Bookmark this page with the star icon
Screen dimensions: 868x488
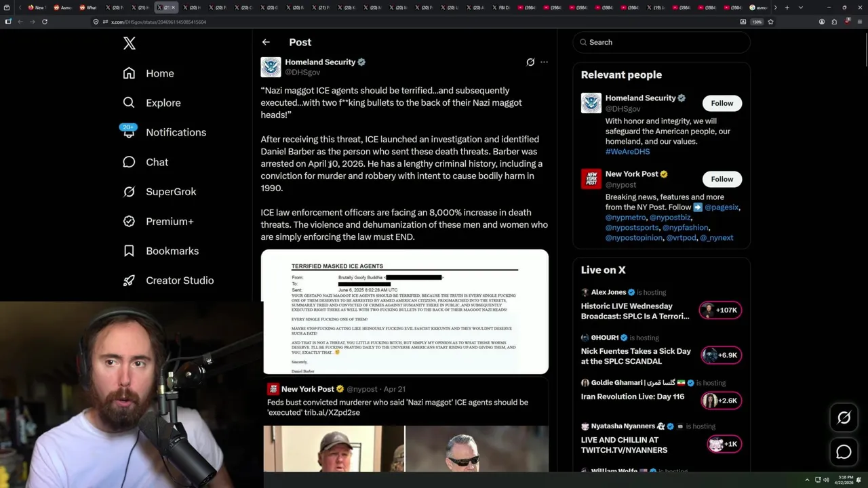point(770,22)
